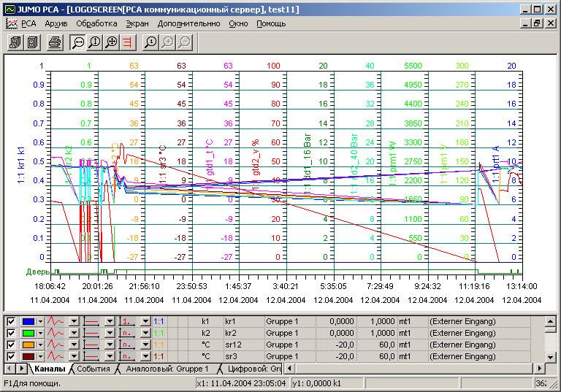Viewport: 561px width, 392px height.
Task: Open the Дополнительно menu
Action: (x=189, y=23)
